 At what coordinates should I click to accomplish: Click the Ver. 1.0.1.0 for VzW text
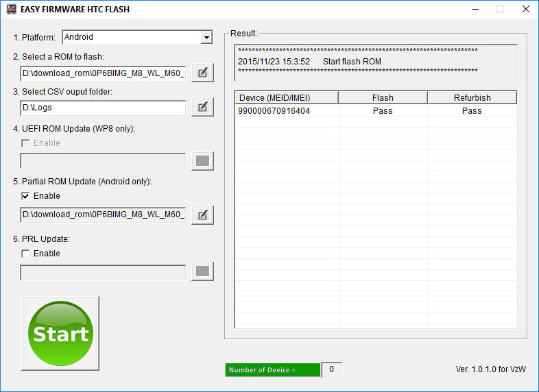pyautogui.click(x=490, y=369)
